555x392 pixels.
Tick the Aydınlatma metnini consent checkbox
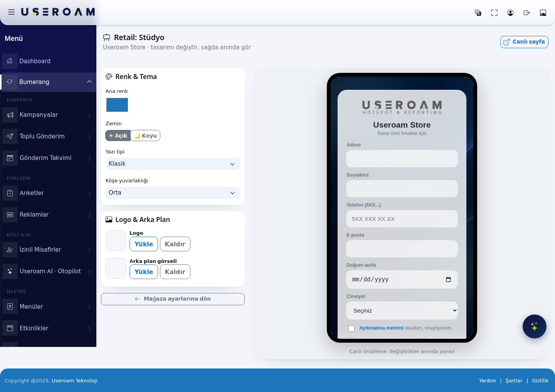[x=351, y=328]
